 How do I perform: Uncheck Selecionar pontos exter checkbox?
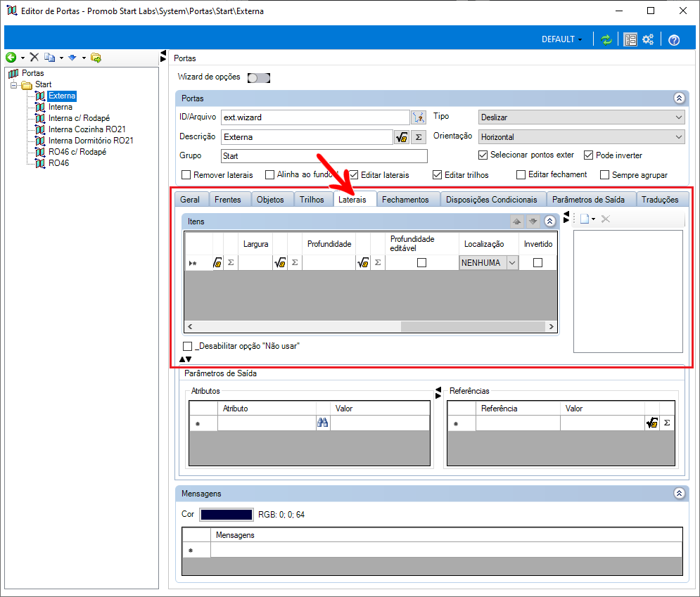(x=483, y=155)
